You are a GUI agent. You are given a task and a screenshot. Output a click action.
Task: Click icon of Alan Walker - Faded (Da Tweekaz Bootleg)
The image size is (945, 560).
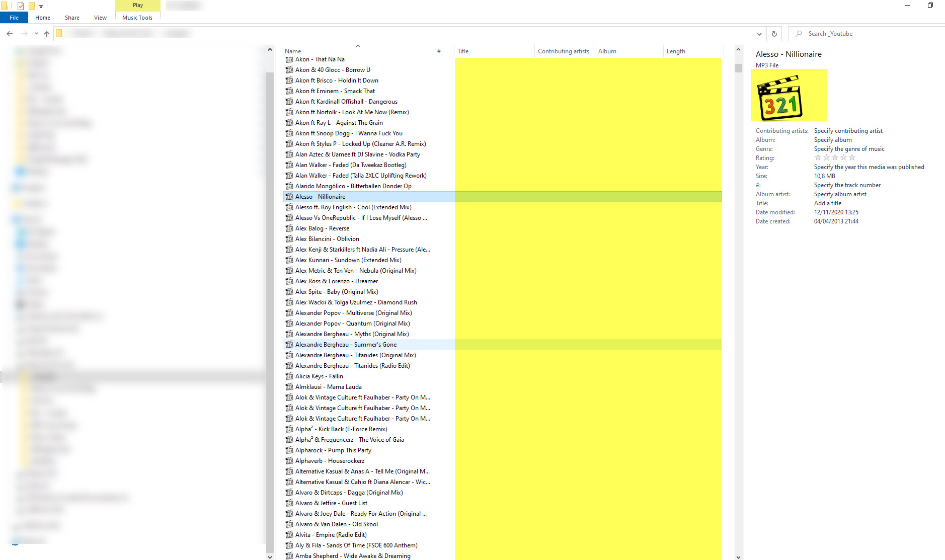tap(289, 165)
